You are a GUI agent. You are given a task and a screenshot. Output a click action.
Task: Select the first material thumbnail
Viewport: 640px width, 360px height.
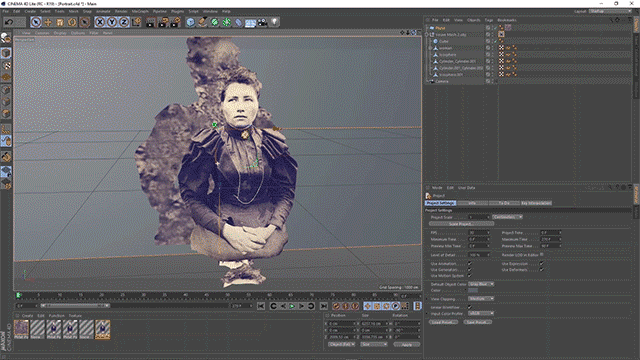(x=21, y=329)
